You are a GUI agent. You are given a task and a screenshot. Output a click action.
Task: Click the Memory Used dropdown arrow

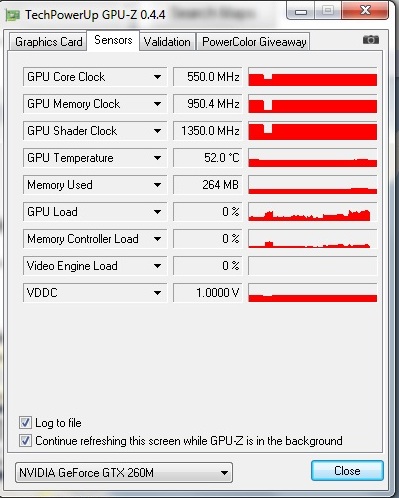[x=157, y=185]
